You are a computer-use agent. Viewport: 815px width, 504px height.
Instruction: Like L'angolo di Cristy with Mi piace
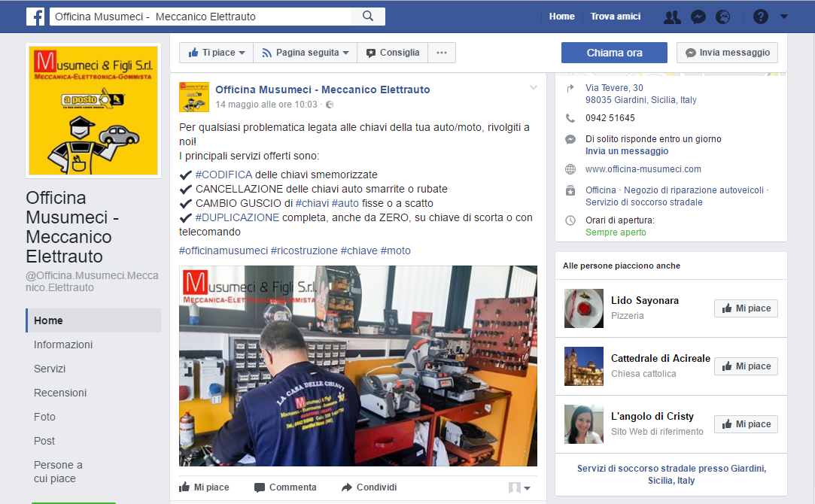click(746, 424)
